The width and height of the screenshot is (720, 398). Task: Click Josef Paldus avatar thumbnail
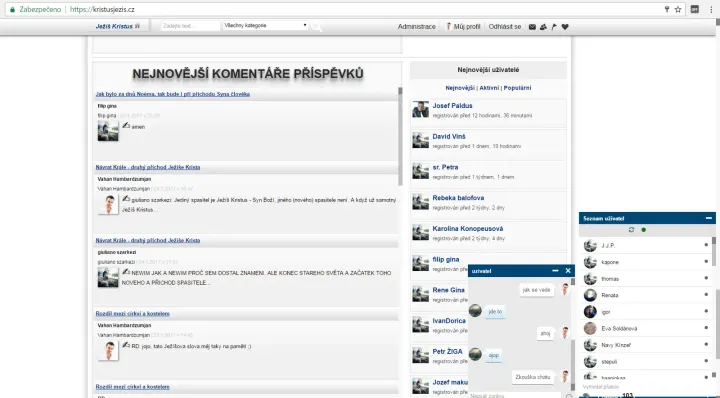pos(421,110)
